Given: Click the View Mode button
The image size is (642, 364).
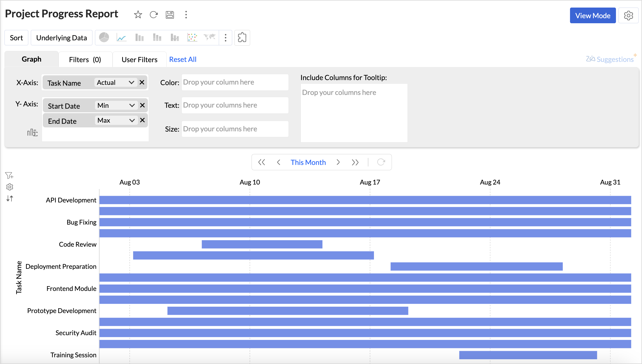Looking at the screenshot, I should [593, 16].
